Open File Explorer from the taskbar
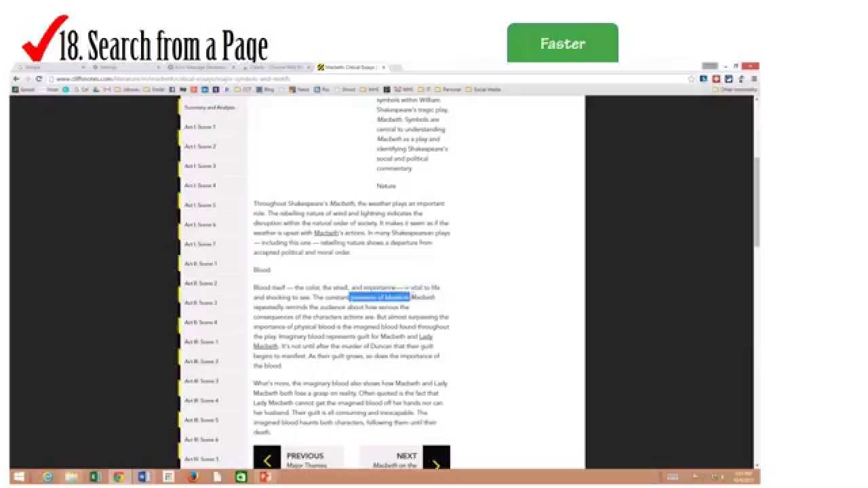Image resolution: width=868 pixels, height=488 pixels. point(71,476)
